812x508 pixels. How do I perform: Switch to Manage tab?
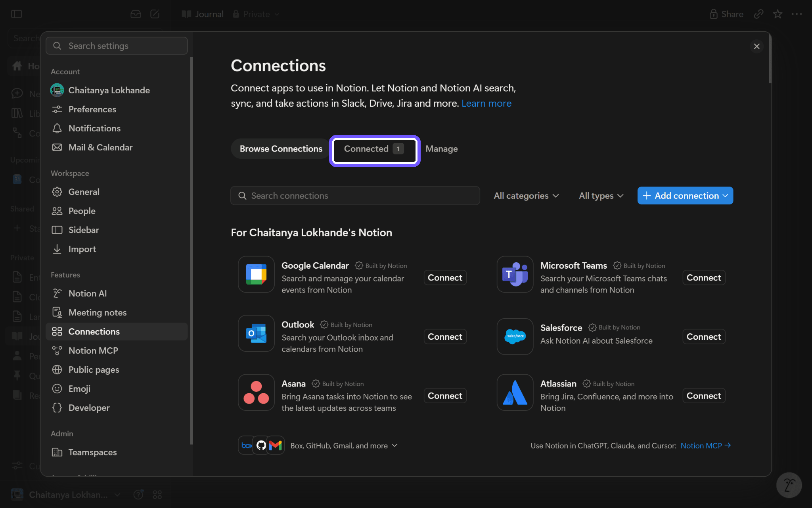441,149
